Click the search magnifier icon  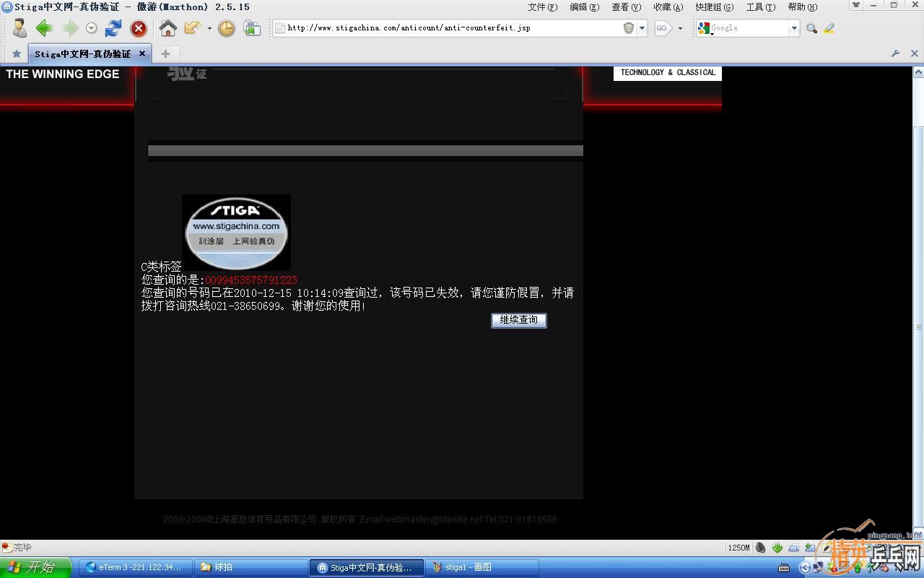tap(811, 28)
